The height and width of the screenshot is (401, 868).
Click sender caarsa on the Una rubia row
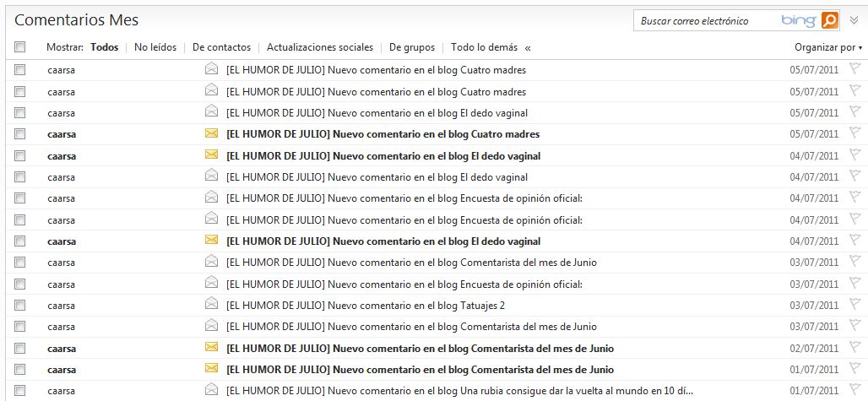pyautogui.click(x=61, y=391)
